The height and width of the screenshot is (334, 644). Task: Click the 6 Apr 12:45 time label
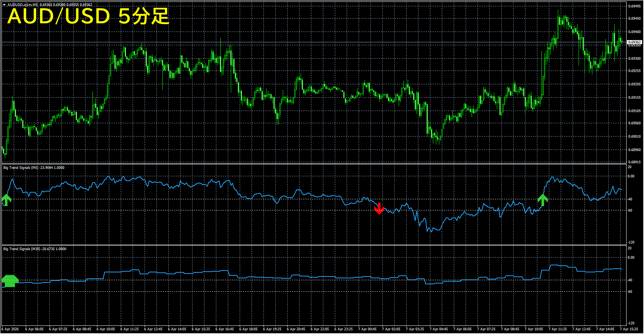153,329
